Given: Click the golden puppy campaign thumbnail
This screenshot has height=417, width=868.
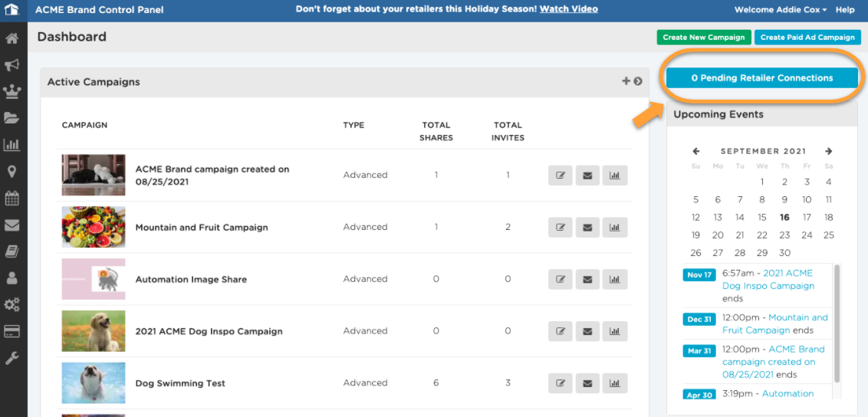Looking at the screenshot, I should point(93,330).
